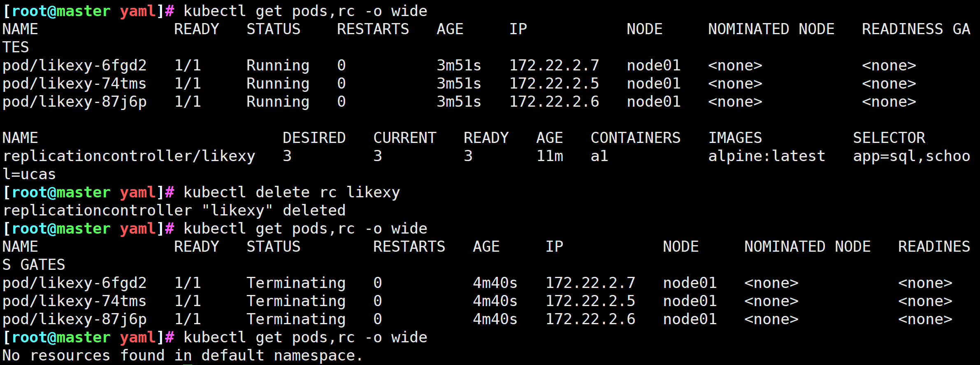Click IP 172.22.2.7 in the Terminating row
Screen dimensions: 980x365
point(590,283)
